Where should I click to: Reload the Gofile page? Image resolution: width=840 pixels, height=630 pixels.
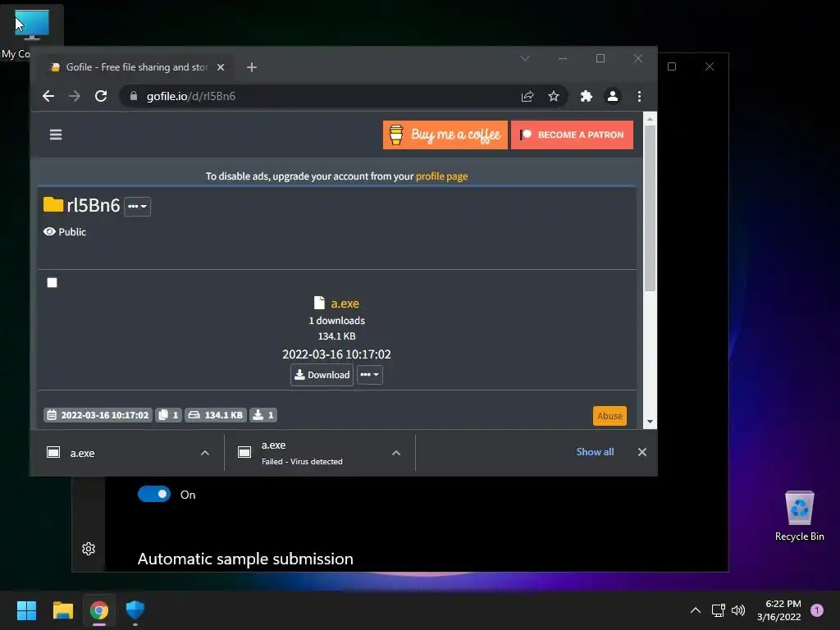[x=101, y=97]
